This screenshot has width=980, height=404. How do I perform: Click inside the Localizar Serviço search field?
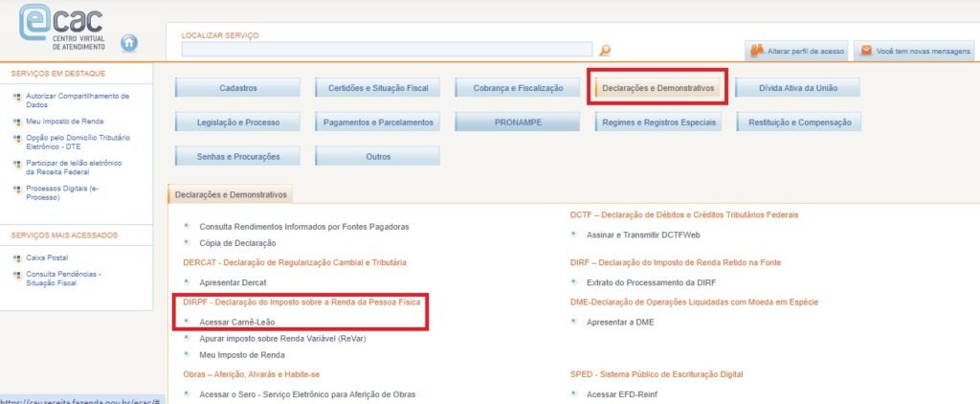(x=387, y=50)
